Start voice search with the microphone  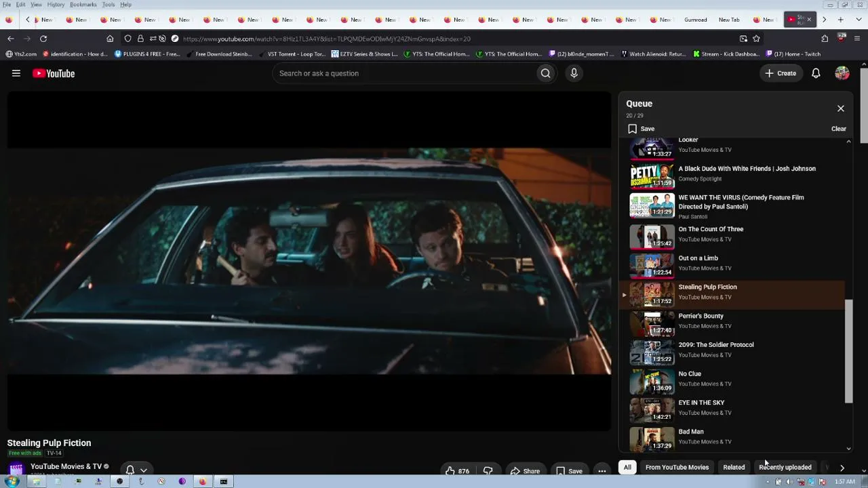574,73
